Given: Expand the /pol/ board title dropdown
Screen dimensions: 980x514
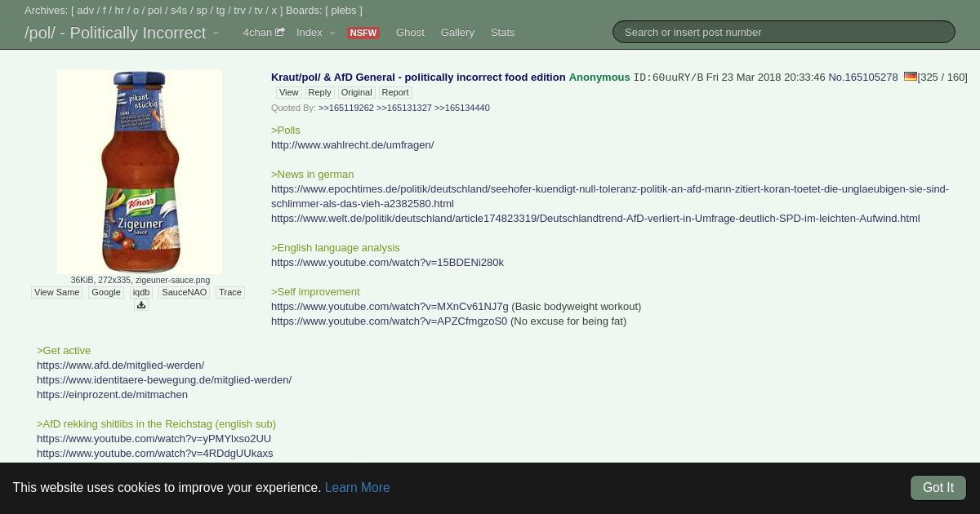Looking at the screenshot, I should [216, 33].
